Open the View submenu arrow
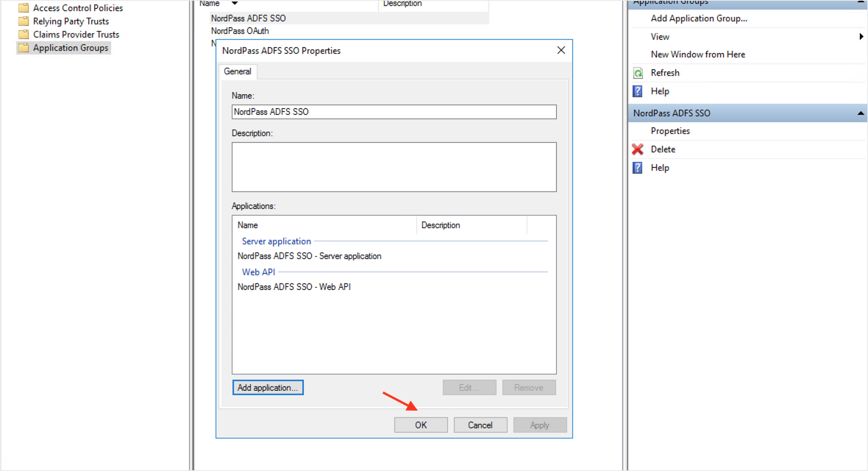The height and width of the screenshot is (471, 868). coord(861,37)
